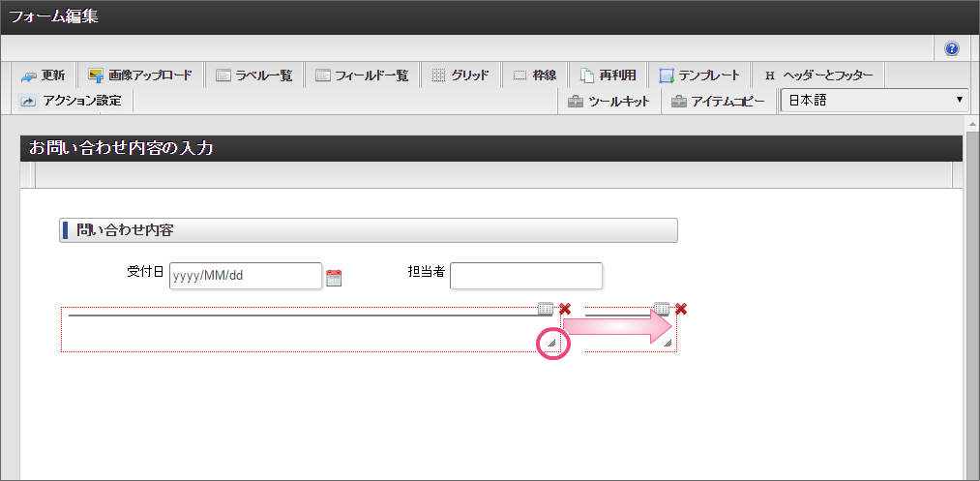
Task: Open ラベル一覧 list
Action: click(253, 76)
